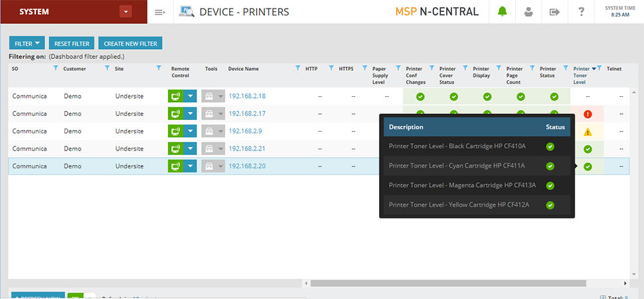Click the HTTP column filter icon
The height and width of the screenshot is (299, 644).
click(x=331, y=68)
